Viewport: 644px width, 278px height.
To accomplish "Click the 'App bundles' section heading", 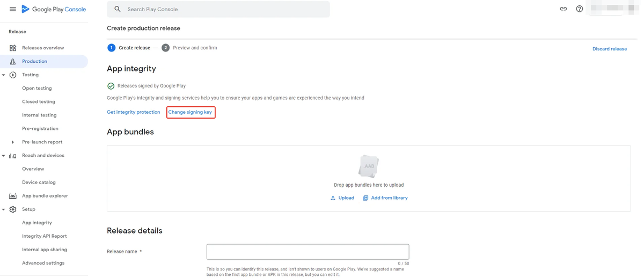I will click(130, 132).
